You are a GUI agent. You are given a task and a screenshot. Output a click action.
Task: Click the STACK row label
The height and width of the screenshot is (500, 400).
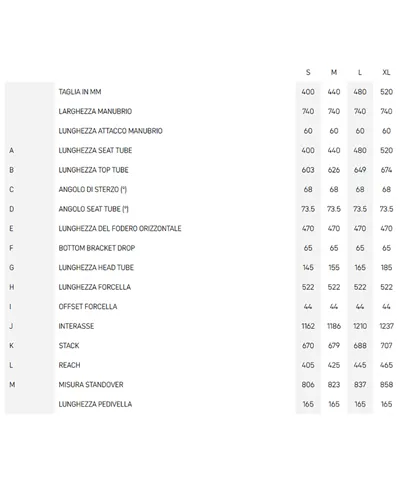pos(69,346)
